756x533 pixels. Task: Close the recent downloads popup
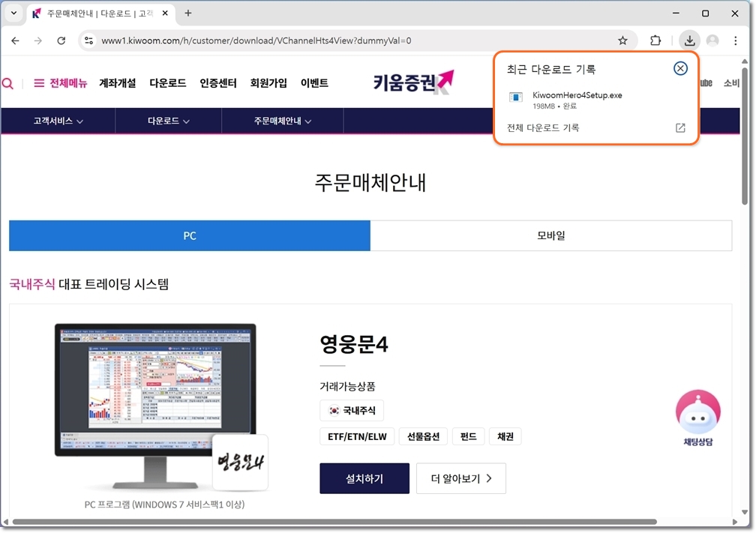[680, 68]
